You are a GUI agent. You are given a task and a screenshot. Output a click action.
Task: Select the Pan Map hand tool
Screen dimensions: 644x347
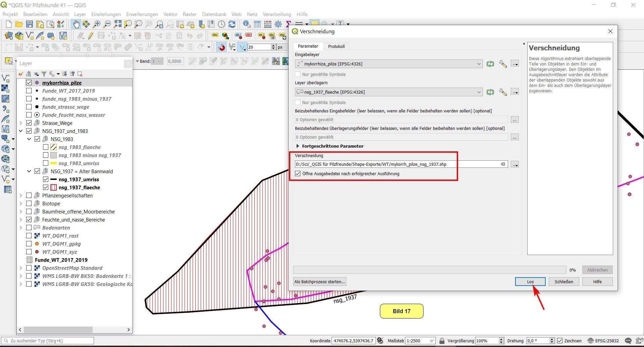click(x=76, y=24)
